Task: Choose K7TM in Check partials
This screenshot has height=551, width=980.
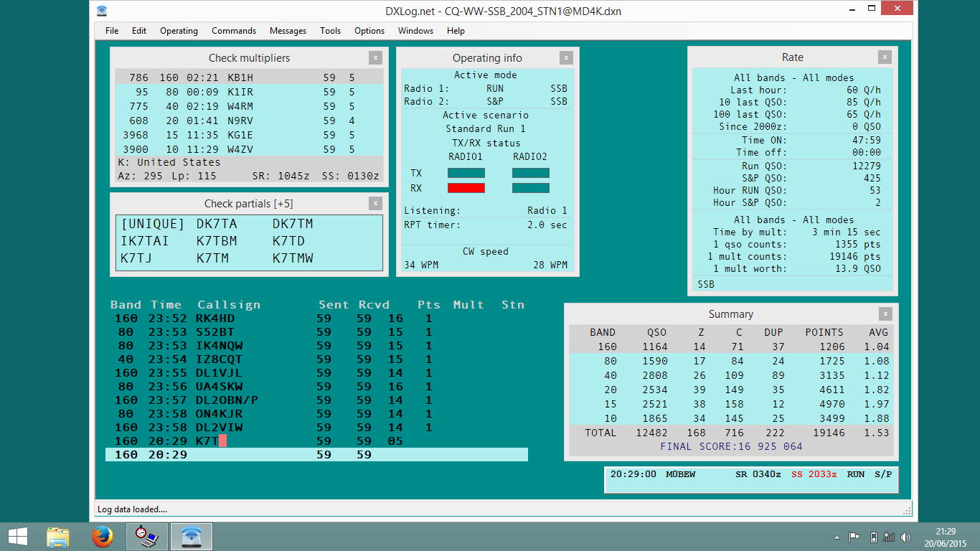Action: click(x=212, y=258)
